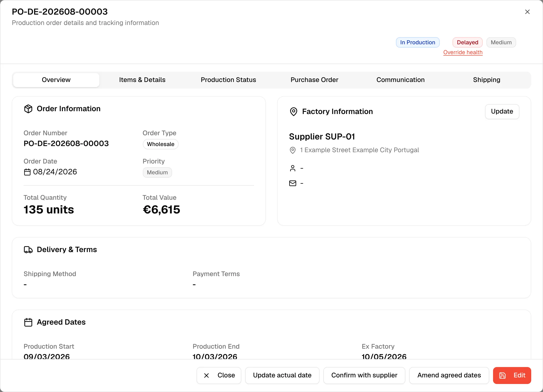Open the Items & Details tab
543x392 pixels.
[142, 80]
